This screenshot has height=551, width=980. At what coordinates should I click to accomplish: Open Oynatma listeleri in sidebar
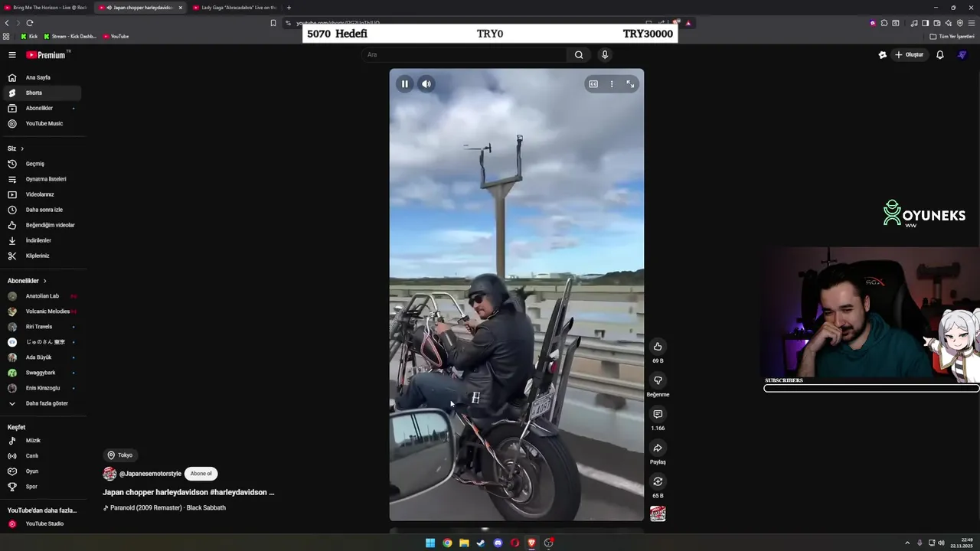coord(42,179)
